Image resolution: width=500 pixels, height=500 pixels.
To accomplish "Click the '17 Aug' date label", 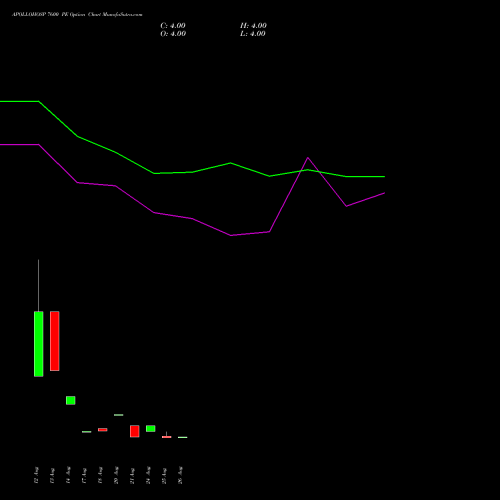I will coord(84,476).
